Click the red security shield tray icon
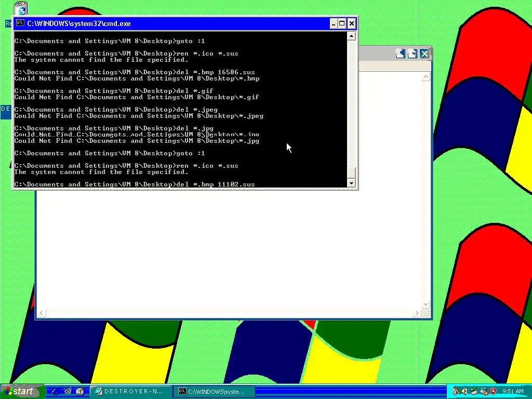The width and height of the screenshot is (532, 399). coord(494,391)
